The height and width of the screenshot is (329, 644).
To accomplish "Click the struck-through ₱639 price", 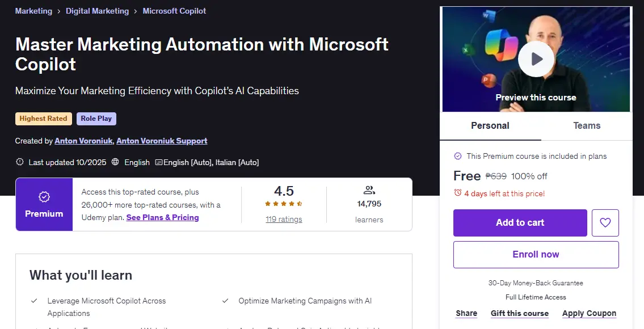I will coord(496,176).
